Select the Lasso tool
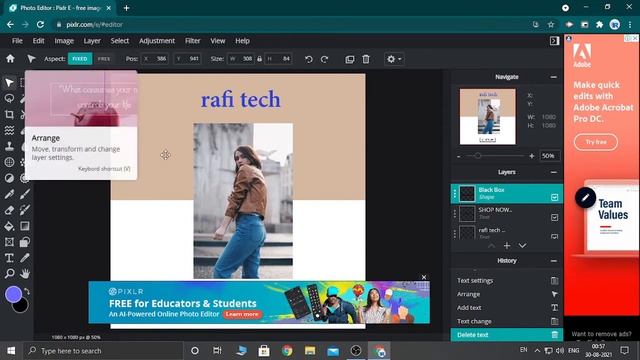The width and height of the screenshot is (640, 360). (x=9, y=98)
